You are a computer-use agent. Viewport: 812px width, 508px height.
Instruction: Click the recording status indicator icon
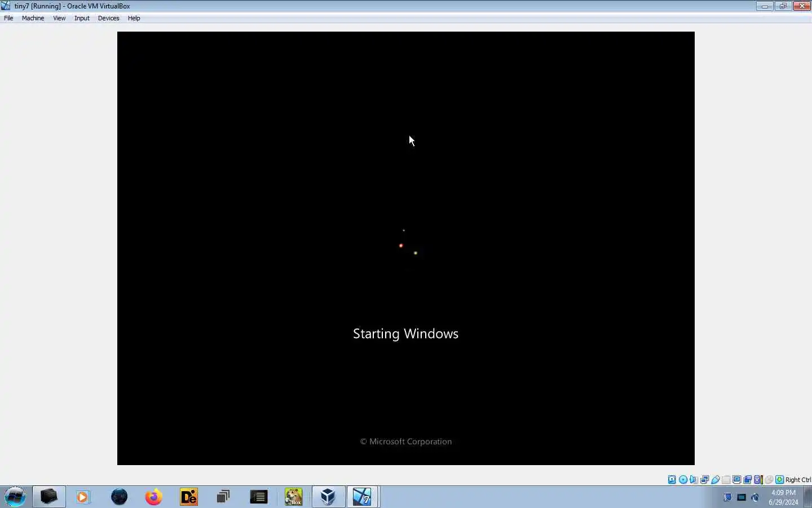[x=748, y=480]
